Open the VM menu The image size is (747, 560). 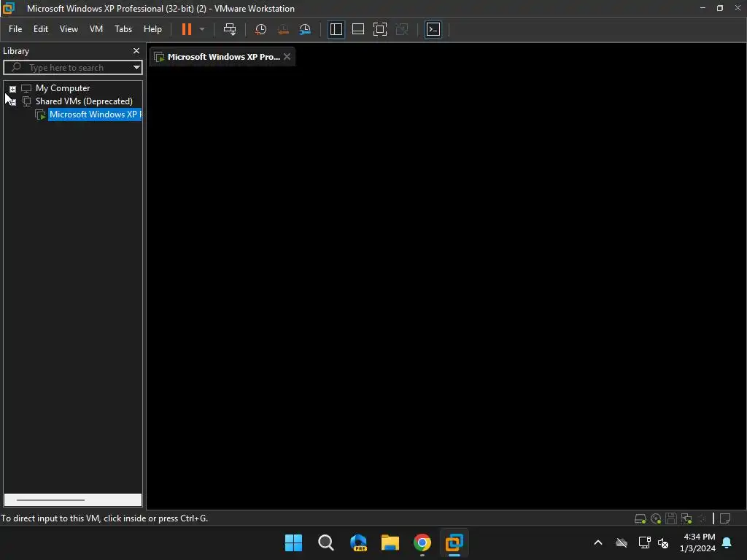[x=96, y=29]
